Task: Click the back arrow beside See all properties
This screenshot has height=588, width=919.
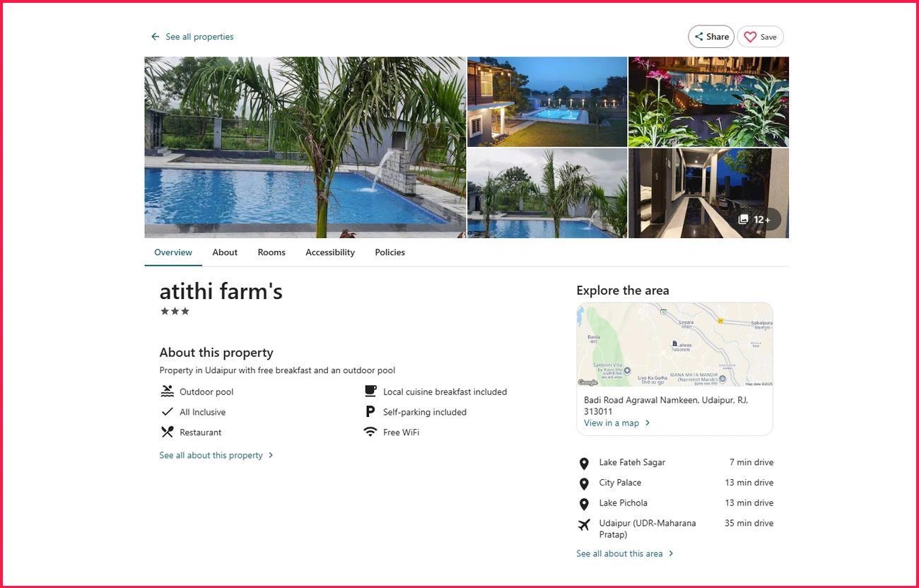Action: point(155,37)
